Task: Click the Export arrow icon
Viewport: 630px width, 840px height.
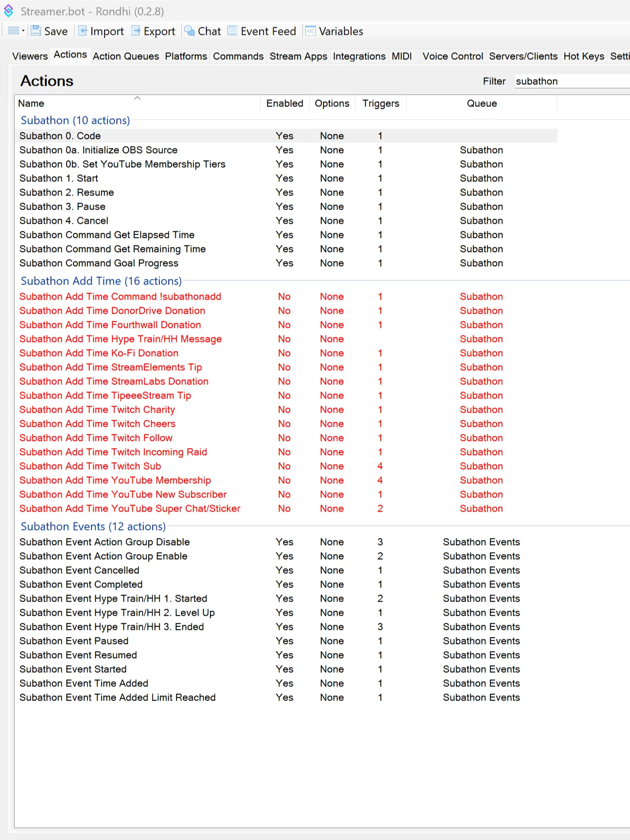Action: [x=136, y=31]
